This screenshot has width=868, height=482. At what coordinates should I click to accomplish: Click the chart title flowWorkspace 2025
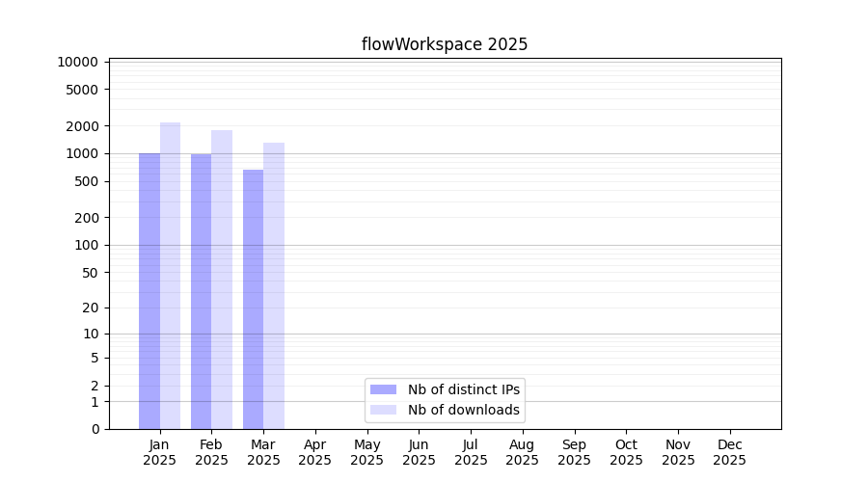445,44
